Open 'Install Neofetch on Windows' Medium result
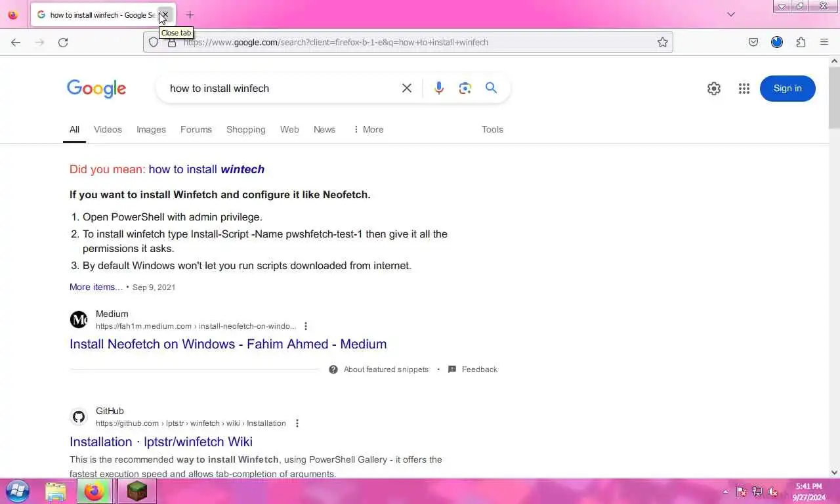Screen dimensions: 840x504 (228, 344)
